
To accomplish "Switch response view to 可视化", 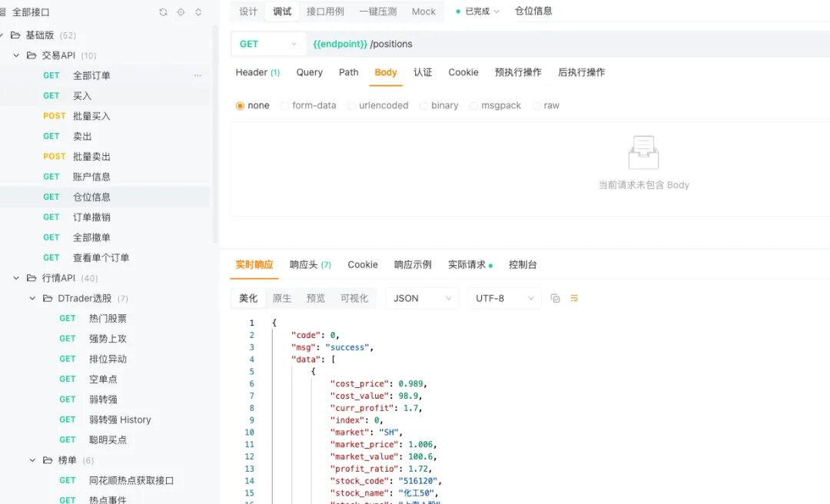I will point(354,299).
